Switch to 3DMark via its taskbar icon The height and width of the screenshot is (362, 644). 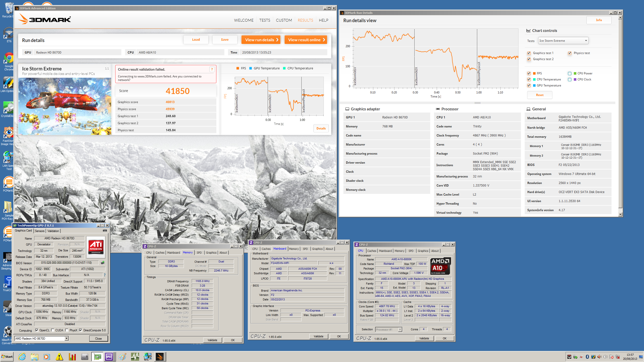(160, 357)
